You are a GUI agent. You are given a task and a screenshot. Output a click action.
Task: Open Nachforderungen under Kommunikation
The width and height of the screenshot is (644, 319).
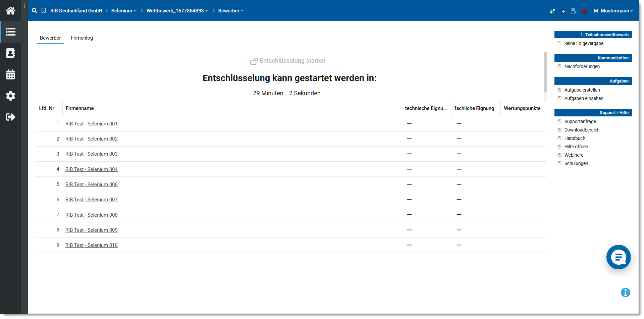[582, 66]
